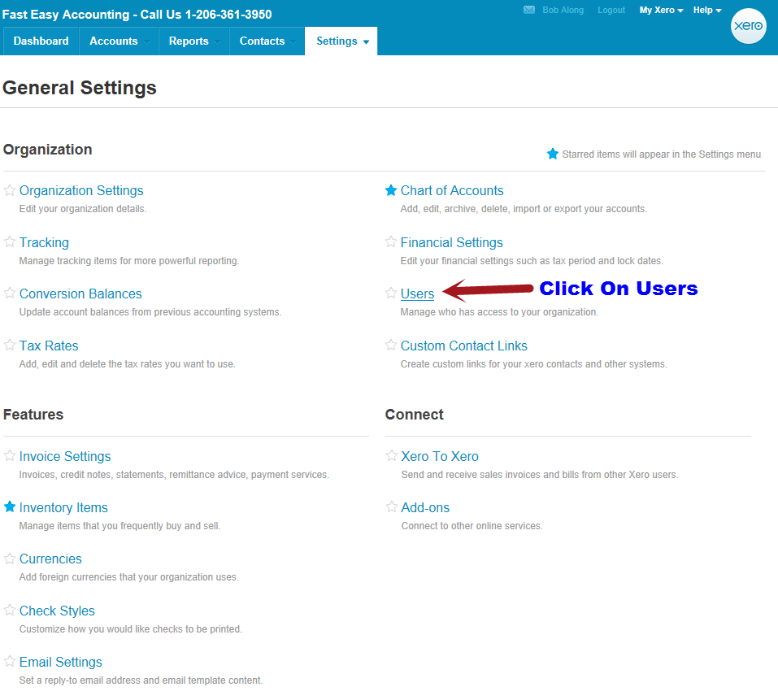Star the Xero To Xero item

pos(391,456)
